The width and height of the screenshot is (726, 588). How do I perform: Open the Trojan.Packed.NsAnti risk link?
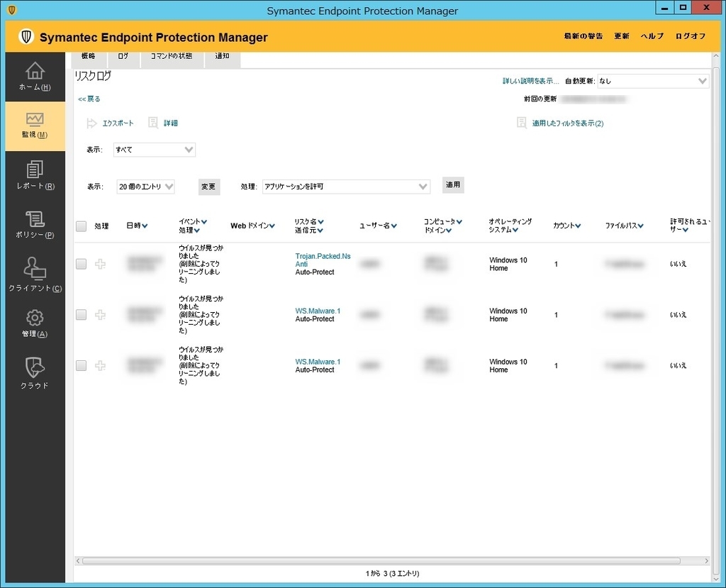click(323, 260)
